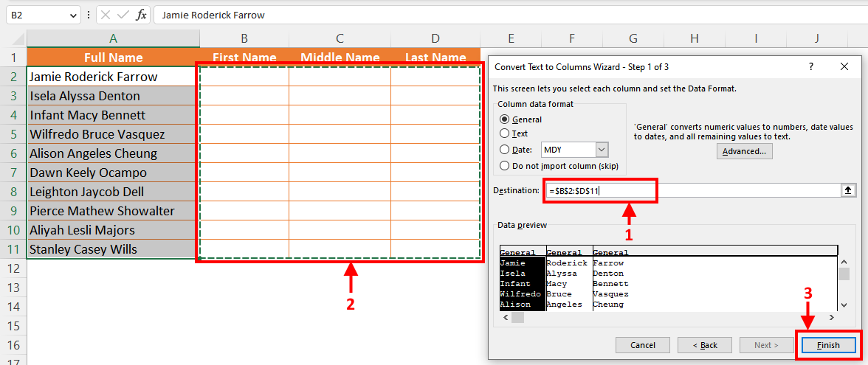Click the formula bar options dots
The width and height of the screenshot is (868, 365).
click(88, 15)
